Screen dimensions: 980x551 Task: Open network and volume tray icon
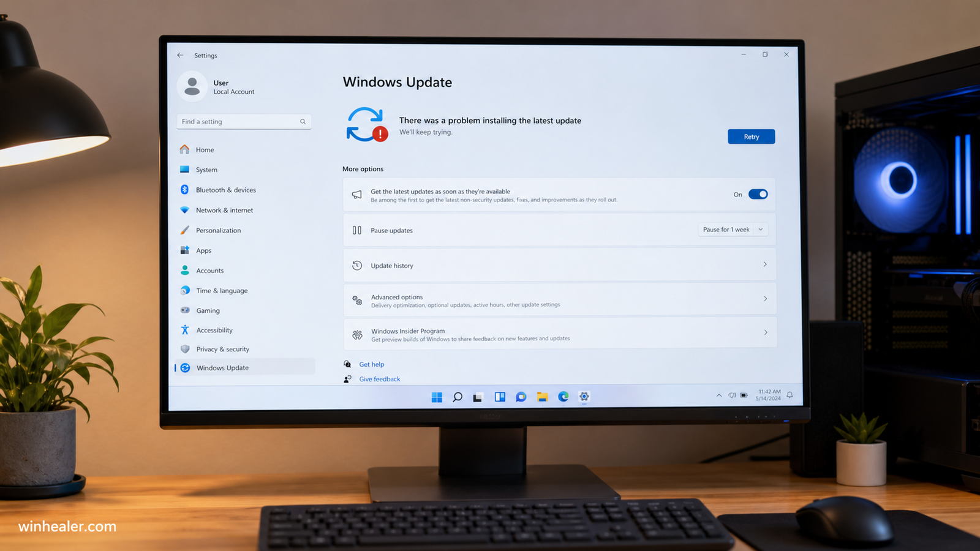coord(732,395)
